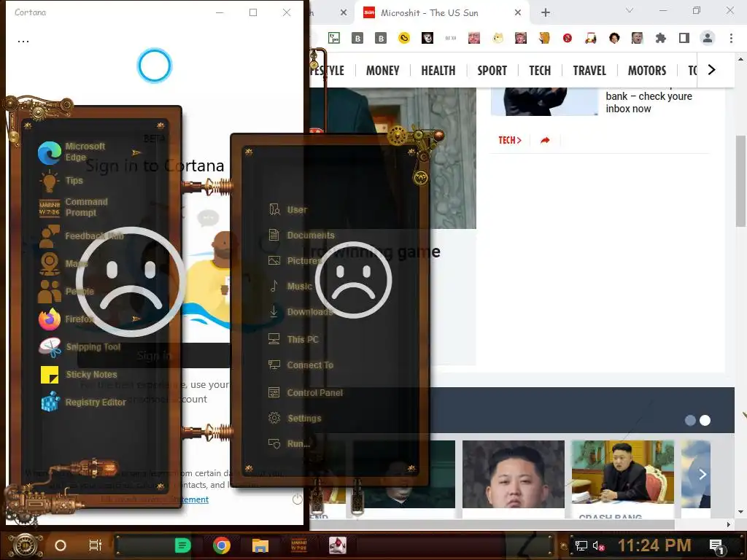Expand the Microsoft Edge jump list arrow
The image size is (747, 560).
pyautogui.click(x=136, y=153)
